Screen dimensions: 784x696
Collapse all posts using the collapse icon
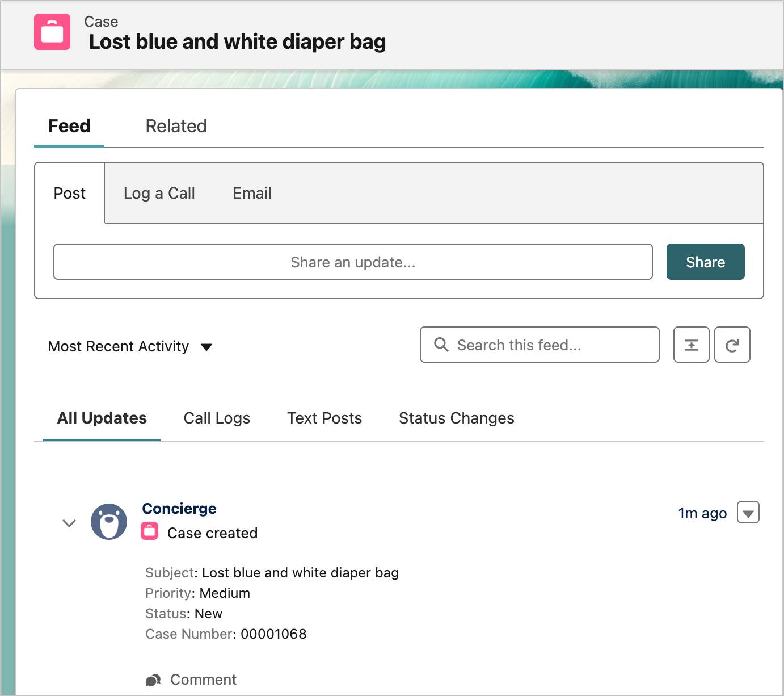pos(691,345)
